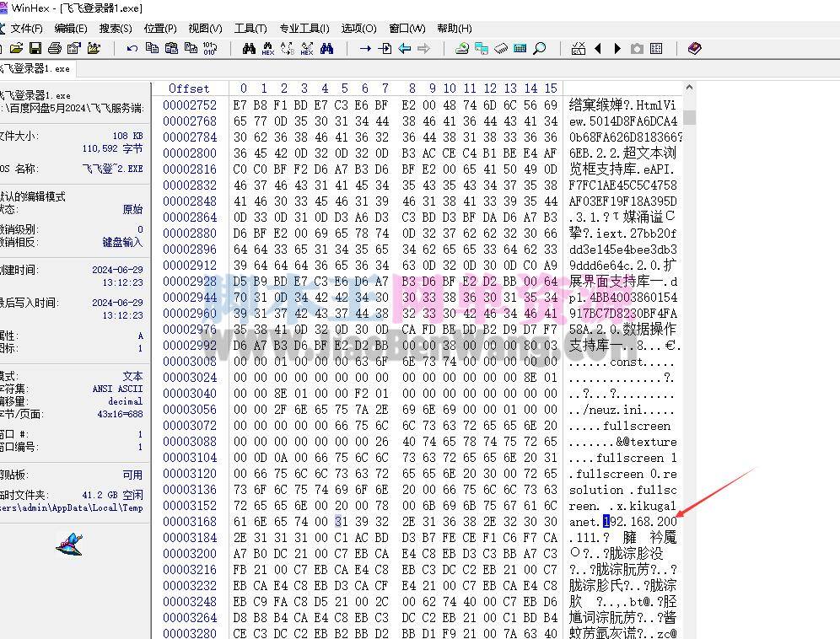
Task: Click the Replace Hex Values icon
Action: (x=307, y=49)
